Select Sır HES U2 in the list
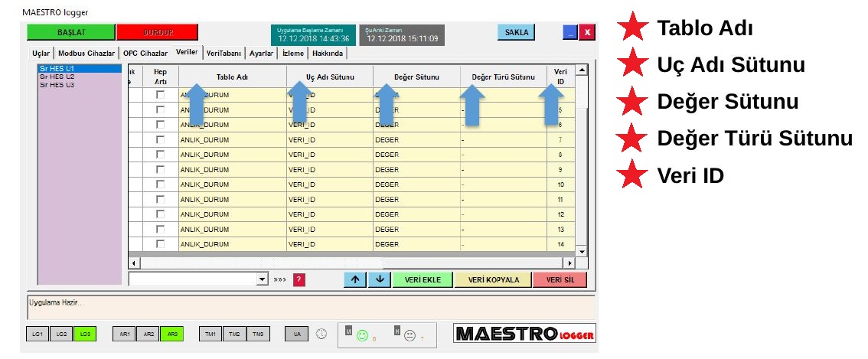Screen dimensions: 868x359 coord(80,77)
